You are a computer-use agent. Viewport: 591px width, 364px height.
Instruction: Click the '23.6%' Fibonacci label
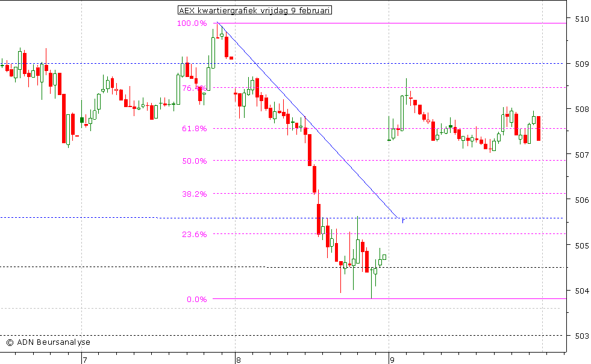(x=195, y=235)
